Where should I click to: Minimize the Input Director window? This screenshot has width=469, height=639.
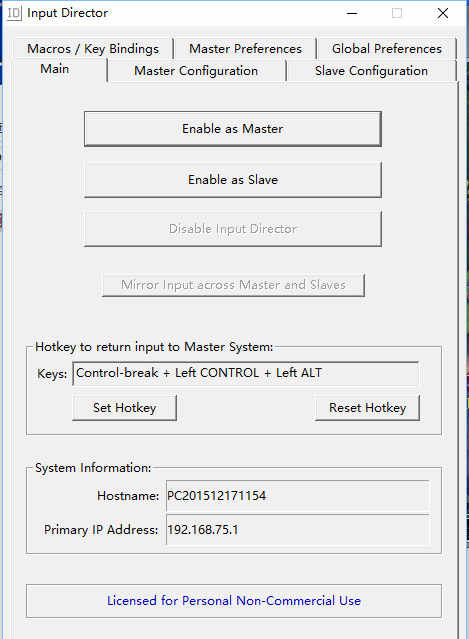click(x=352, y=13)
